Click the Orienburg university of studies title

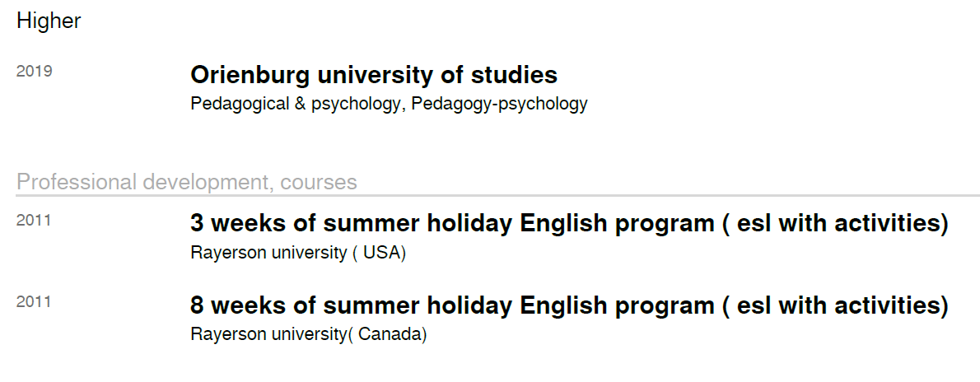(x=374, y=75)
